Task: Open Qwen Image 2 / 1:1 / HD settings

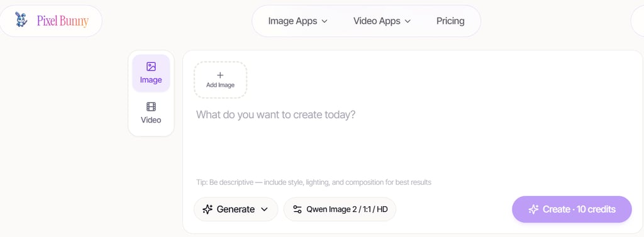Action: [340, 209]
